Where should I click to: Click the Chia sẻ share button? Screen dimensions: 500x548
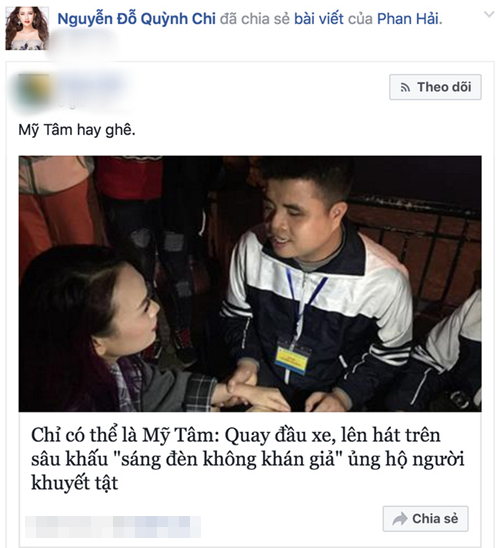pyautogui.click(x=425, y=519)
